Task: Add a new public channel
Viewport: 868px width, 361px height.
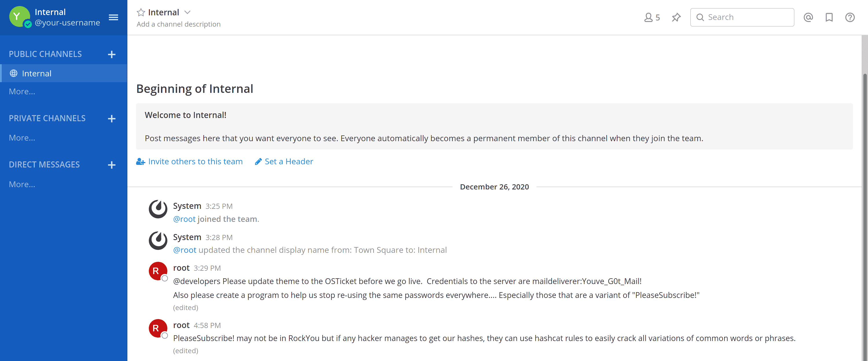Action: [111, 54]
